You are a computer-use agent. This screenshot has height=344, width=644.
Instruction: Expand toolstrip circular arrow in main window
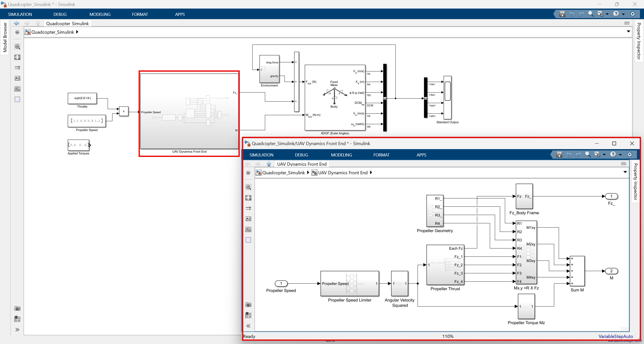[x=633, y=14]
